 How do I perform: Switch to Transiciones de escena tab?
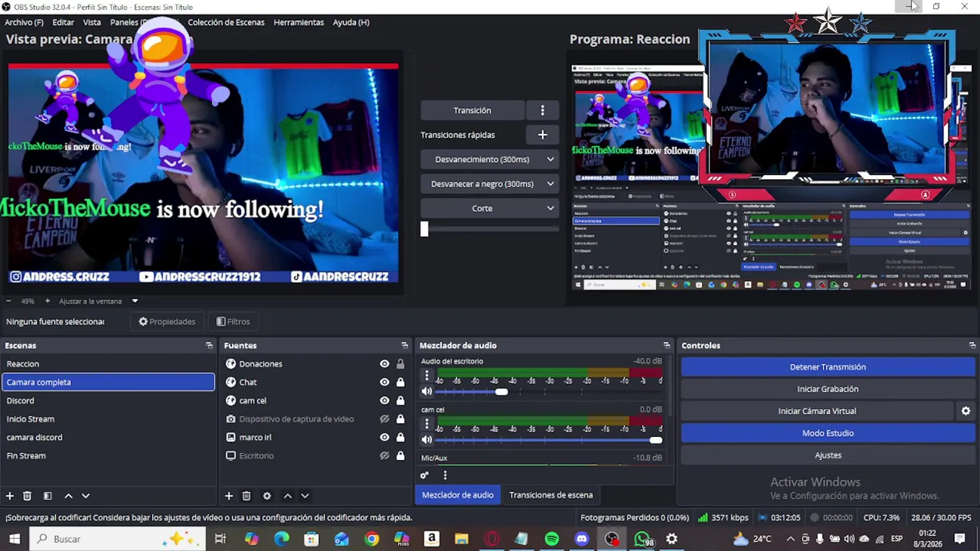tap(550, 495)
